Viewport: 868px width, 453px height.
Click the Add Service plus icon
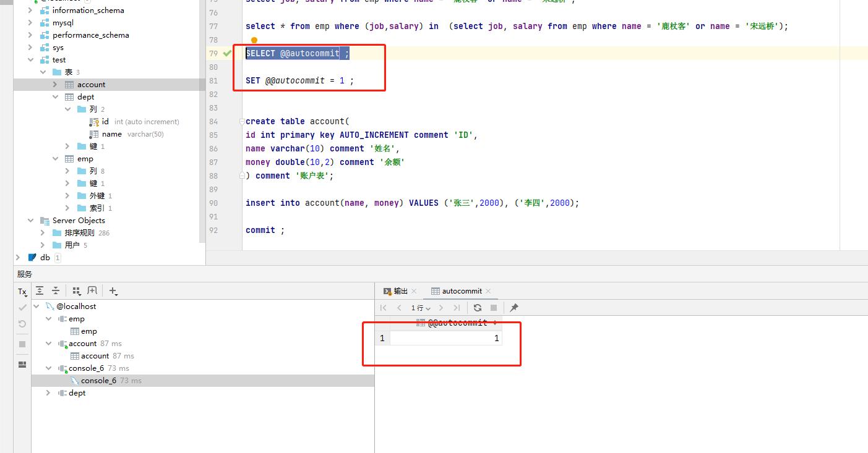pyautogui.click(x=113, y=290)
